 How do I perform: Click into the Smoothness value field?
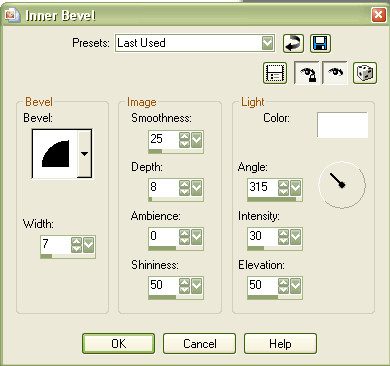point(163,140)
